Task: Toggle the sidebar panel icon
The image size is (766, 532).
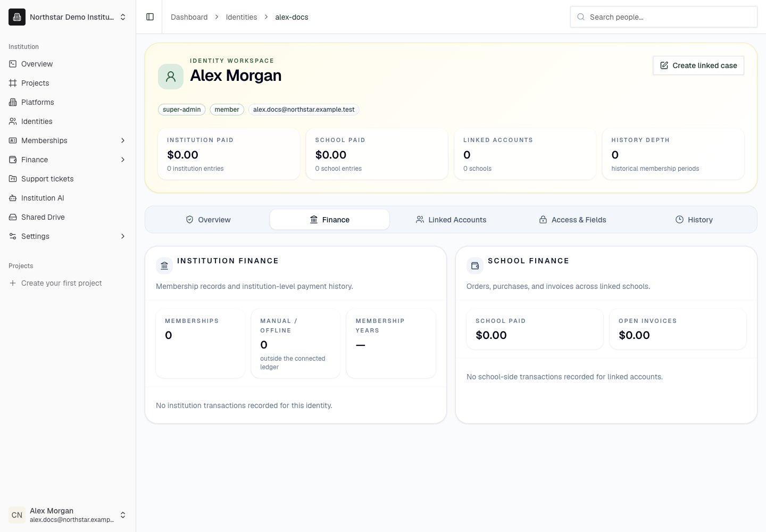Action: [x=150, y=17]
